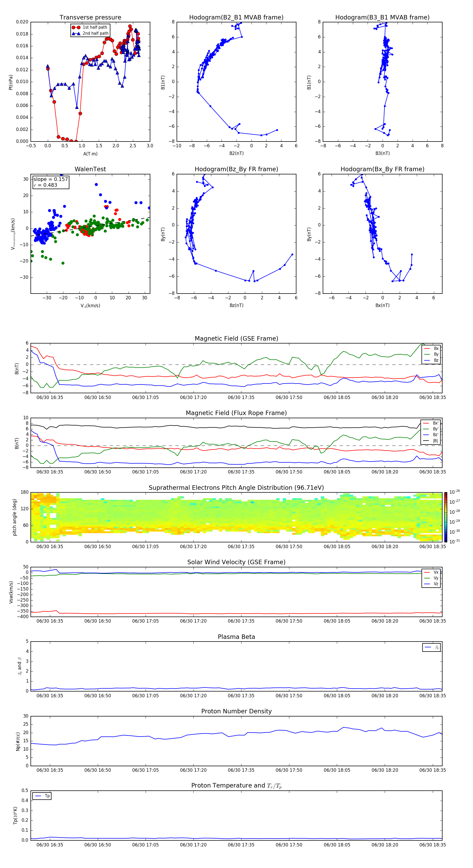Click "Bx'" in the Flux Rope legend

[436, 423]
